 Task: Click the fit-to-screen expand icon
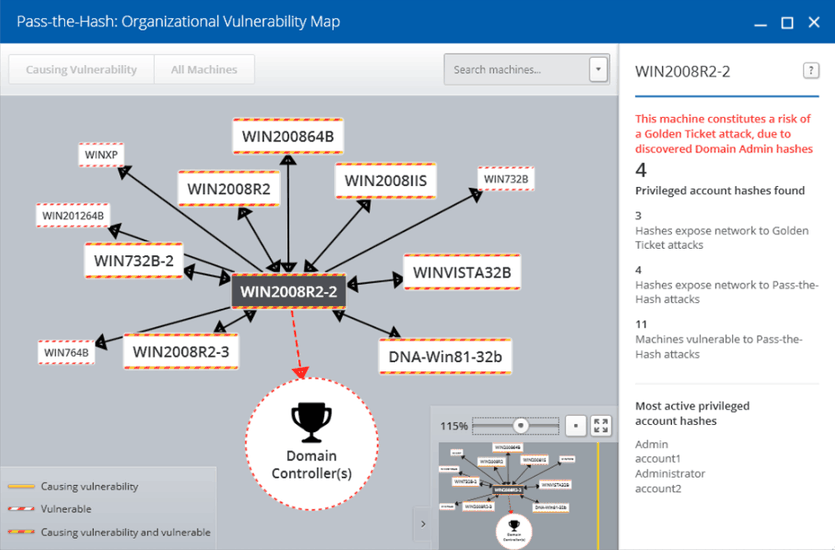pyautogui.click(x=601, y=426)
